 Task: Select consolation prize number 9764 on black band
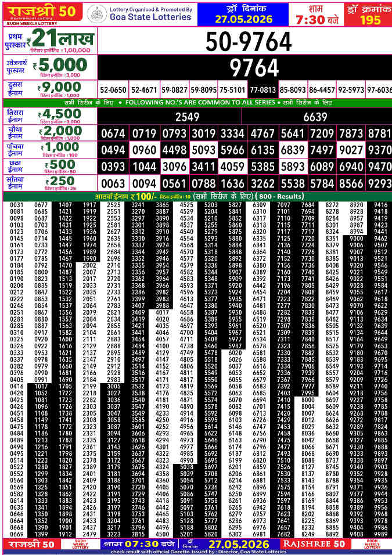tap(254, 67)
